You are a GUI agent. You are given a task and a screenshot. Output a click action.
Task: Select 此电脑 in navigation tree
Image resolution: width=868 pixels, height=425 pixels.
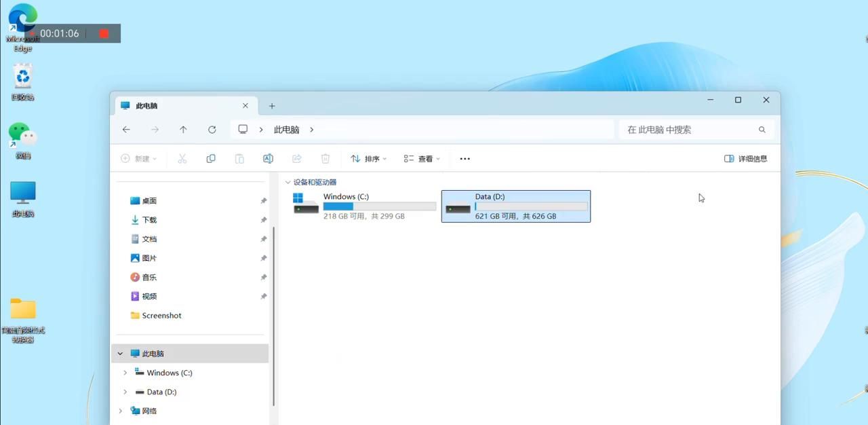190,354
